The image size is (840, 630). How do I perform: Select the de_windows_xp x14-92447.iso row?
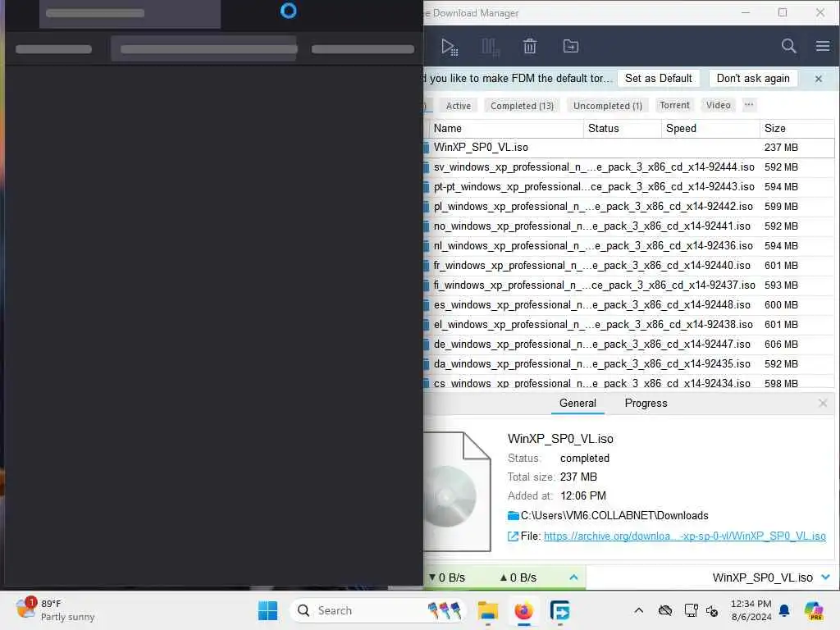click(x=628, y=345)
